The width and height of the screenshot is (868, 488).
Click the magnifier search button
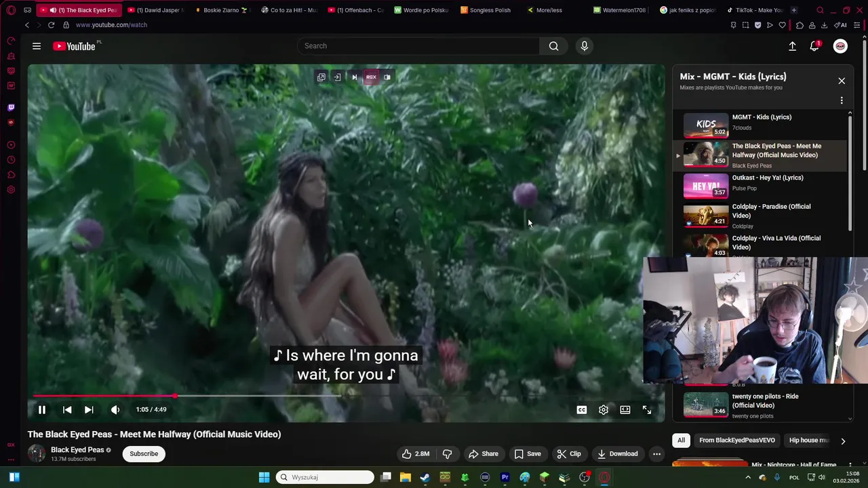pyautogui.click(x=554, y=45)
